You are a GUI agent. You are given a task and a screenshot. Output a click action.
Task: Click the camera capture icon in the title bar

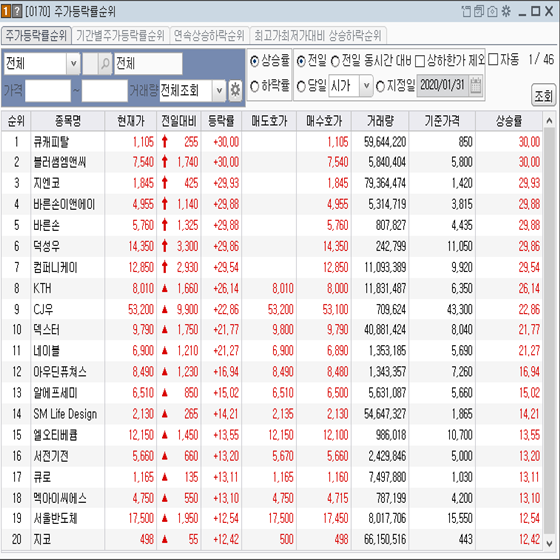492,11
